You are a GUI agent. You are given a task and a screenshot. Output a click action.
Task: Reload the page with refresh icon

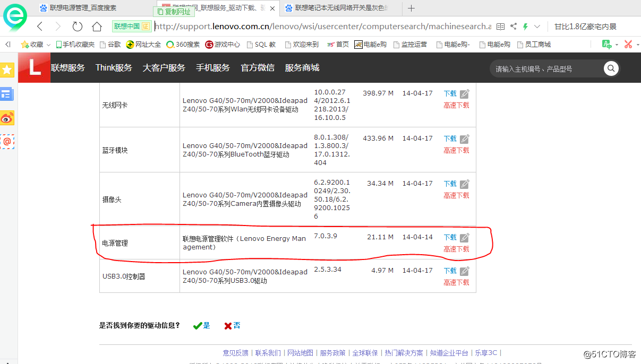pos(78,27)
